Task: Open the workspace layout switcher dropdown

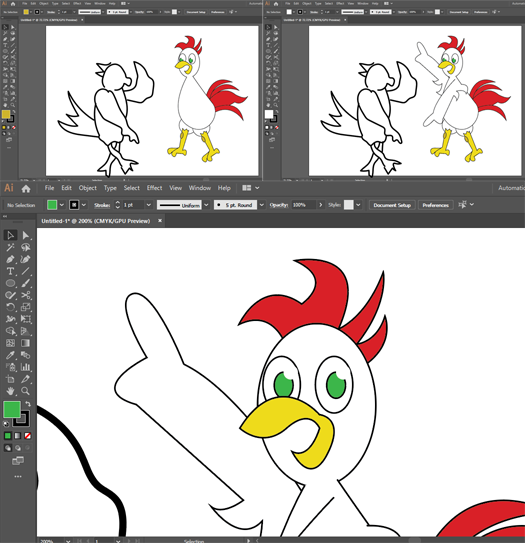Action: click(x=257, y=188)
